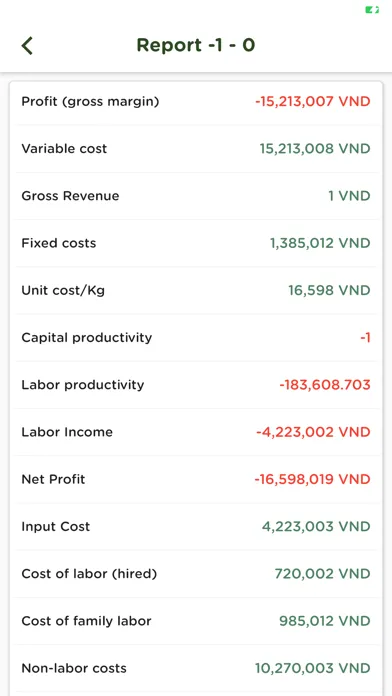Select the Variable cost row
Viewport: 392px width, 696px height.
[196, 149]
